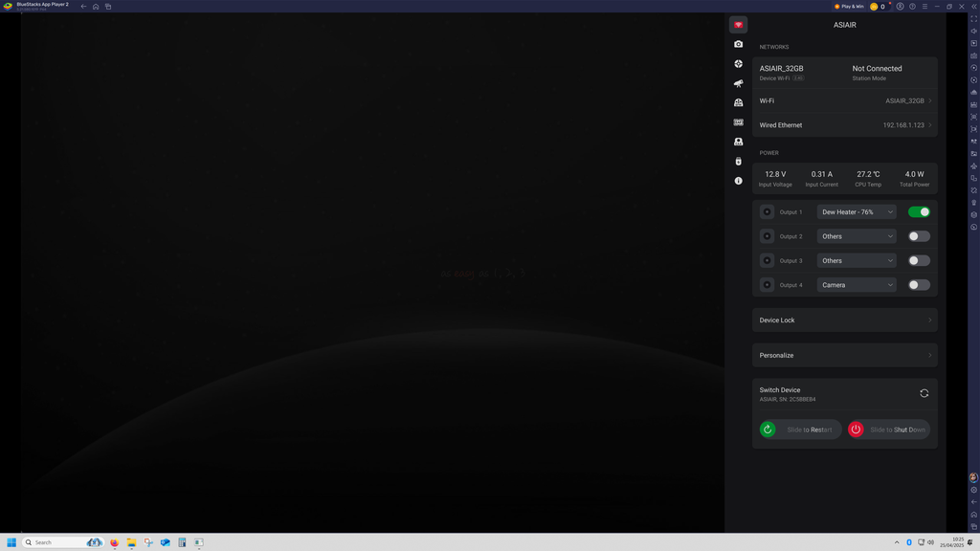
Task: Click Play & Win button in title bar
Action: (x=849, y=7)
